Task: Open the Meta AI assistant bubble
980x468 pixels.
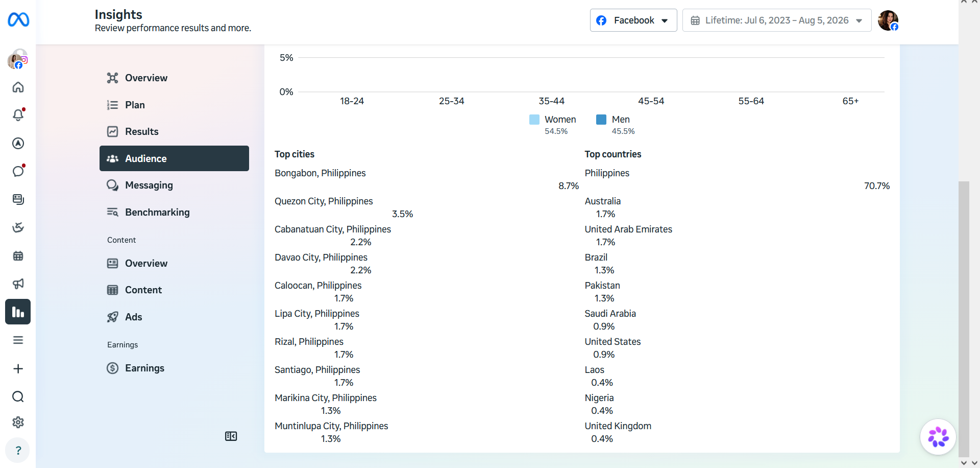Action: [x=938, y=437]
